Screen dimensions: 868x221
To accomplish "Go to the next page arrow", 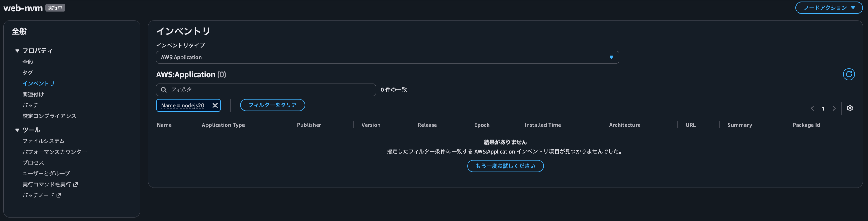I will click(x=834, y=109).
